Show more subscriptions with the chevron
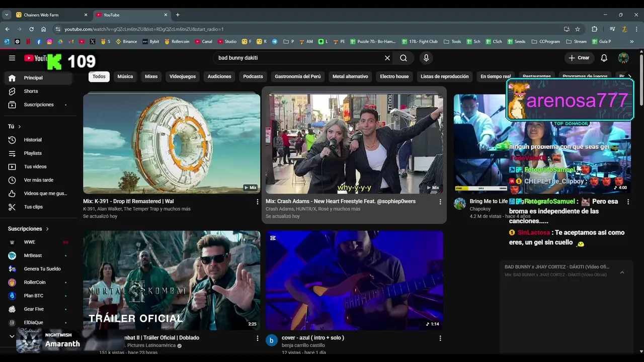 [12, 336]
